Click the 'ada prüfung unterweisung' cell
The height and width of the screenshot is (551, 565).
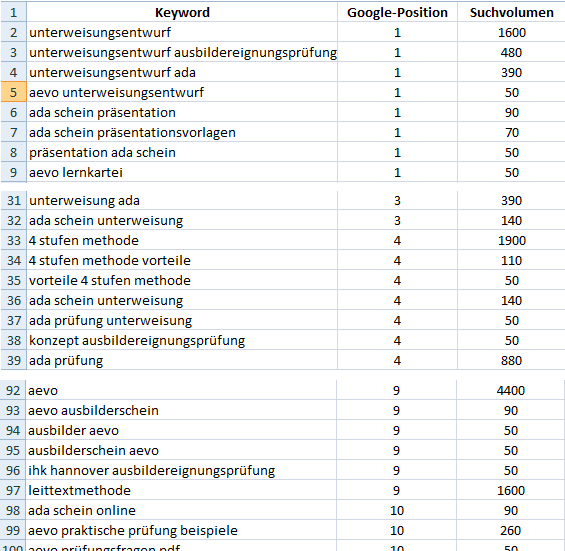tap(182, 321)
